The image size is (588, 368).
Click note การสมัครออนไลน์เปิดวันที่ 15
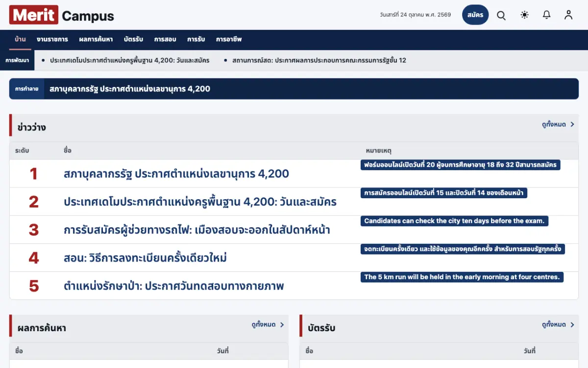(x=444, y=193)
